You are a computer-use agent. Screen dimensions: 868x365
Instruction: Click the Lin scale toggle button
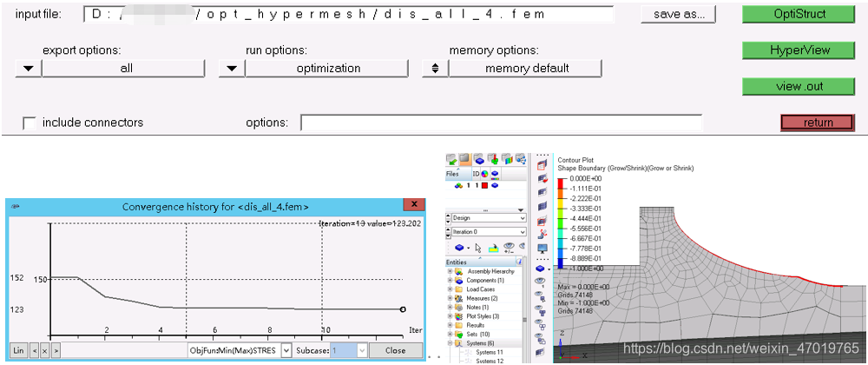[x=18, y=350]
